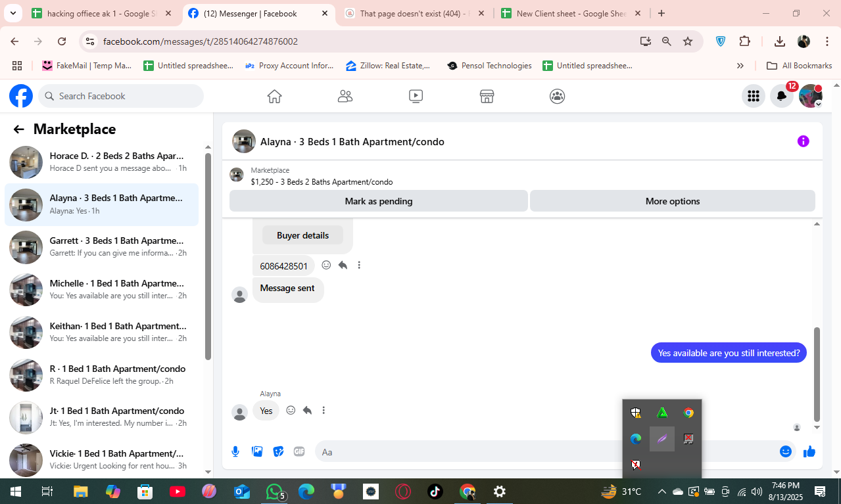Open Chrome three-dot menu
Image resolution: width=841 pixels, height=504 pixels.
[x=827, y=41]
